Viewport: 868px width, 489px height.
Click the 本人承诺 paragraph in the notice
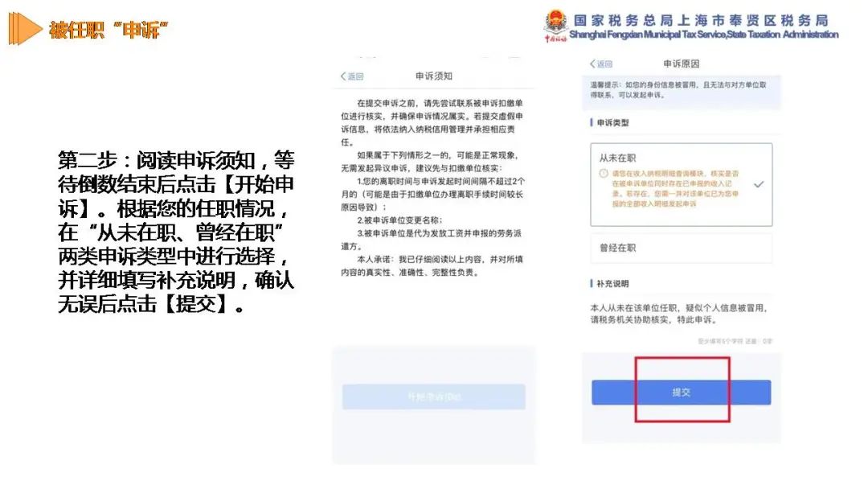point(432,266)
